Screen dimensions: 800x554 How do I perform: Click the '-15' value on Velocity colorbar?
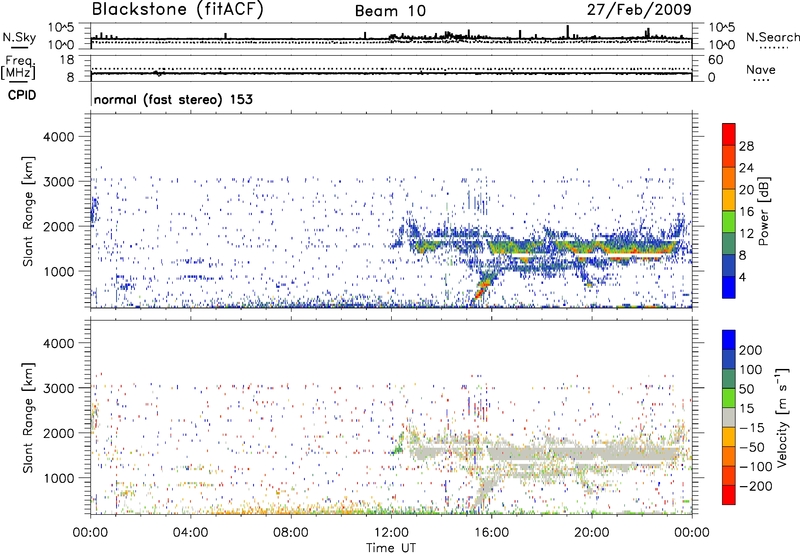[752, 427]
